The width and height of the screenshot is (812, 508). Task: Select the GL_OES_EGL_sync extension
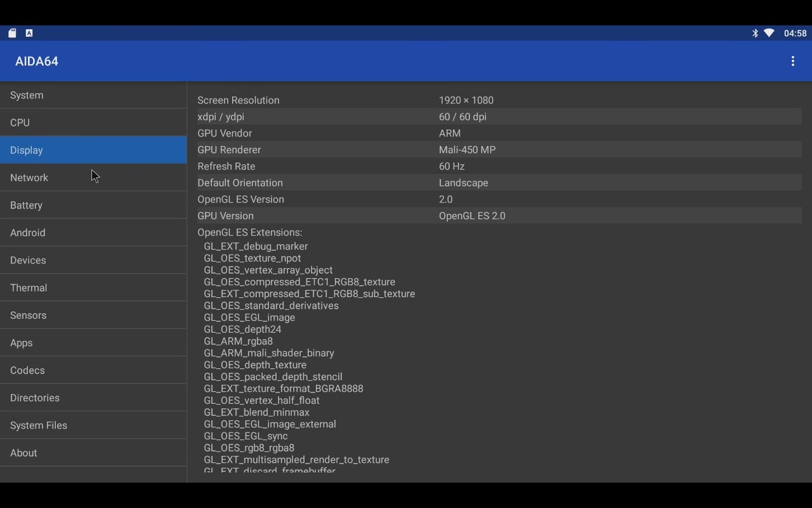click(246, 436)
